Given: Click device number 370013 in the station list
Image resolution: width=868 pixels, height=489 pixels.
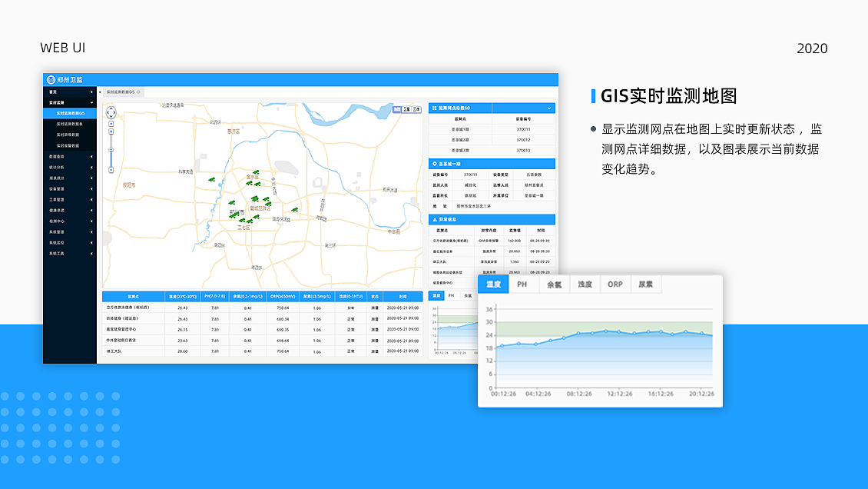Looking at the screenshot, I should point(523,151).
